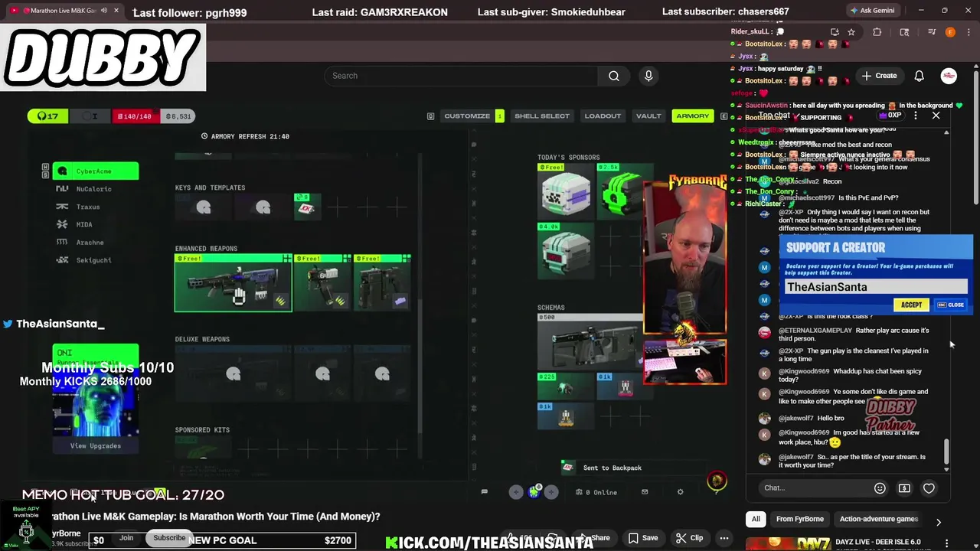Screen dimensions: 980x551
Task: Click the Share button
Action: point(595,538)
